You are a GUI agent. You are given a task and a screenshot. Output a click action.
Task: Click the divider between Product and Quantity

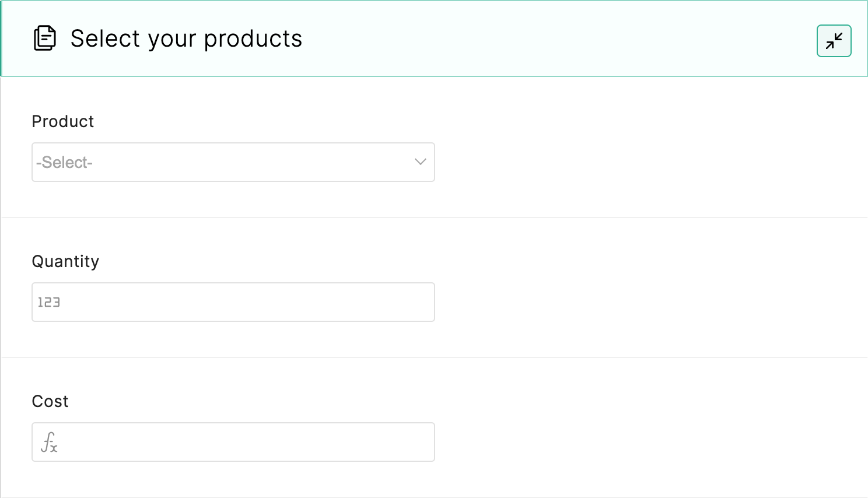(434, 218)
